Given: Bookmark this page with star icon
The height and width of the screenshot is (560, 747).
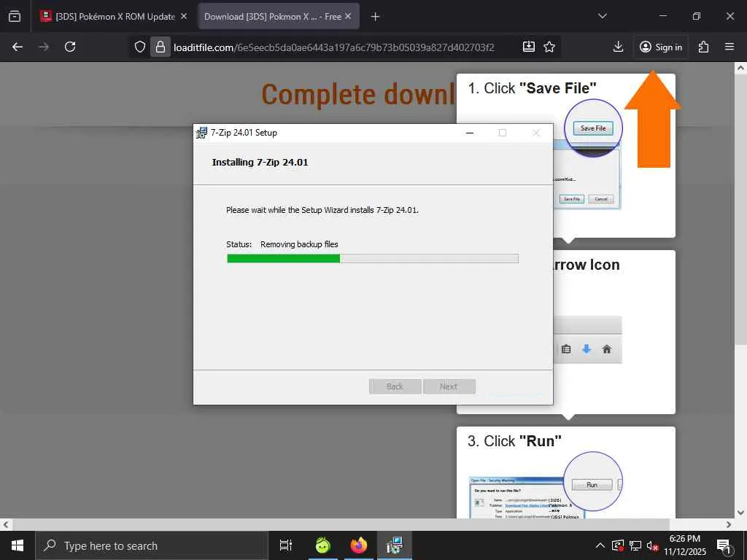Looking at the screenshot, I should click(549, 47).
